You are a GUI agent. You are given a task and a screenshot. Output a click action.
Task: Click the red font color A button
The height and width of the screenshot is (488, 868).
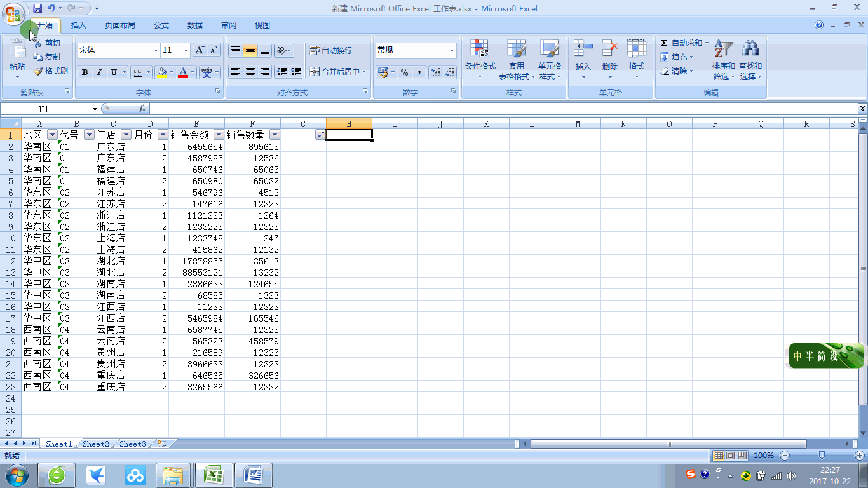[183, 72]
